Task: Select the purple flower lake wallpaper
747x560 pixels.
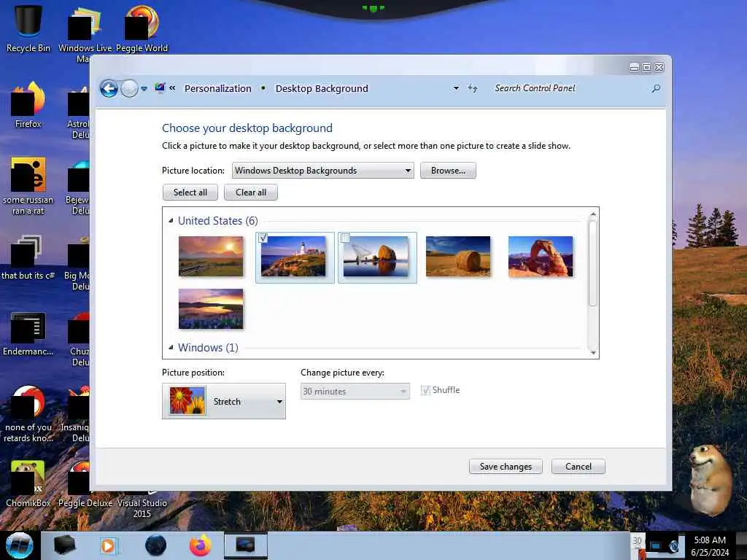Action: tap(211, 308)
